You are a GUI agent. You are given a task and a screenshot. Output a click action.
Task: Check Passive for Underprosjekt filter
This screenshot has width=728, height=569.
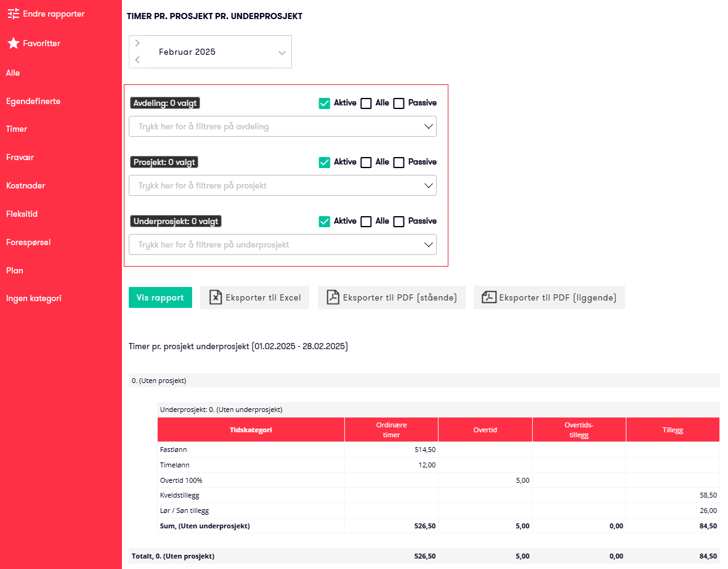(x=399, y=222)
